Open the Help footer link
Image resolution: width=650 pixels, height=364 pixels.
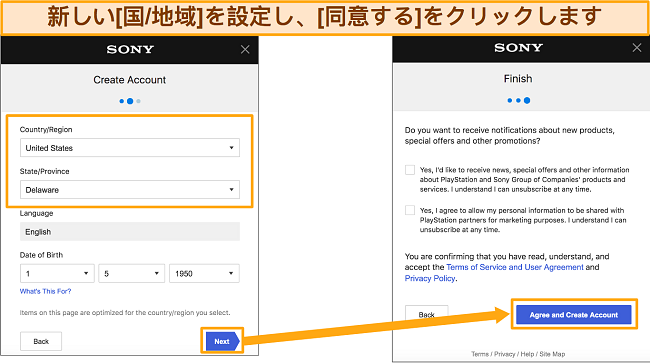(x=527, y=354)
